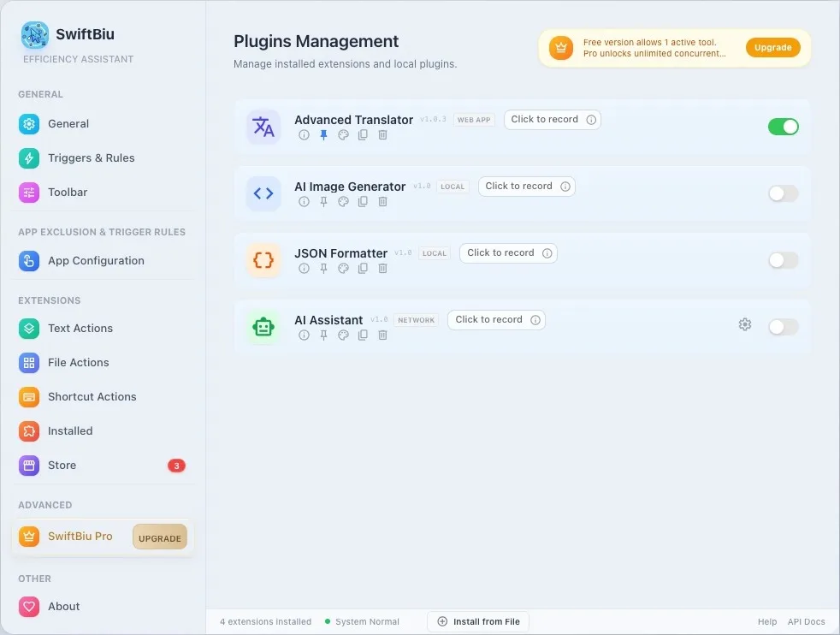Screen dimensions: 840x635
Task: Delete the AI Image Generator plugin
Action: coord(382,201)
